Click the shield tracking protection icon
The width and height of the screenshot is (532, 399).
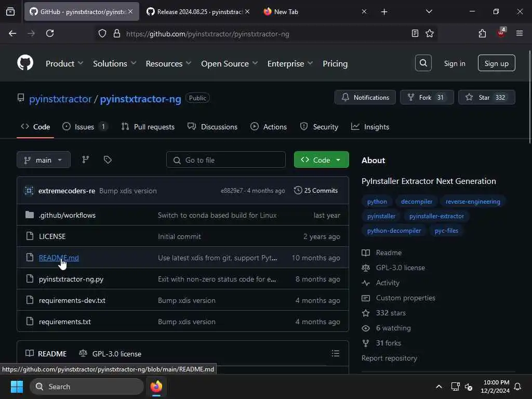(x=102, y=34)
